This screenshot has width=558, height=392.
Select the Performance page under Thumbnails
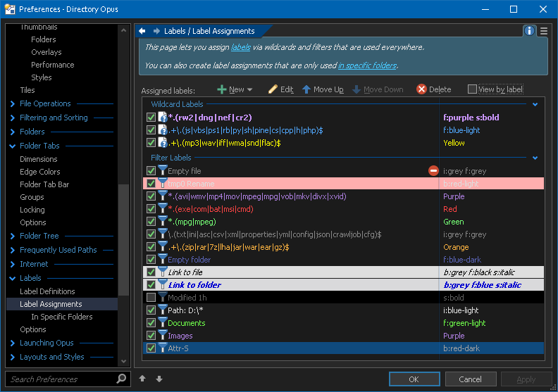[53, 65]
